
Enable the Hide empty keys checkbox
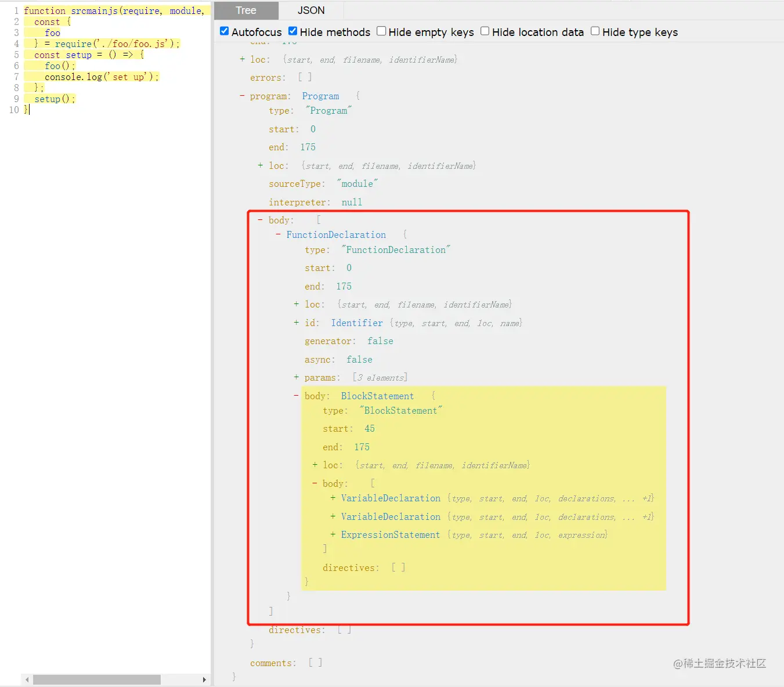click(381, 31)
